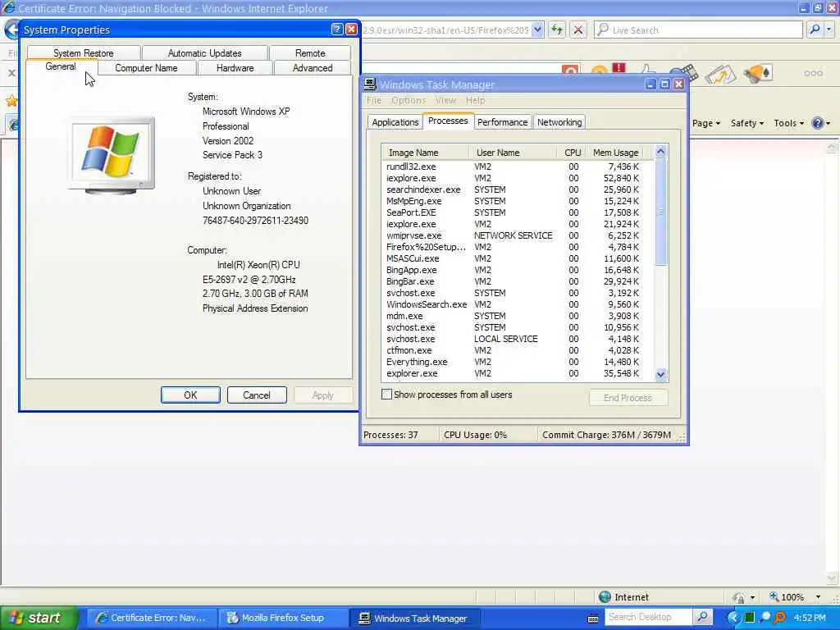Click the zoom magnifier icon showing 100%
840x630 pixels.
tap(774, 596)
